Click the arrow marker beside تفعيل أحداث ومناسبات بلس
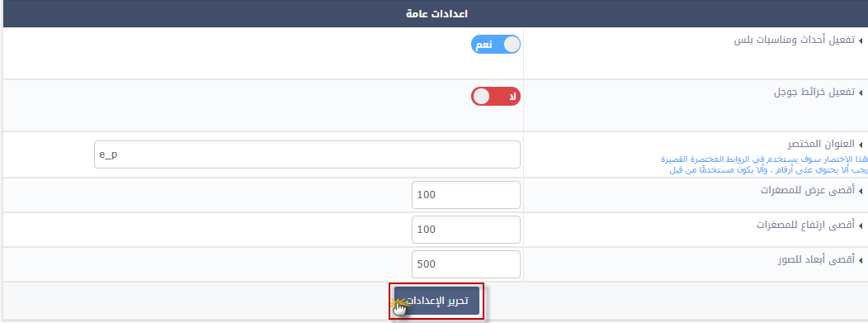The height and width of the screenshot is (323, 868). (862, 41)
